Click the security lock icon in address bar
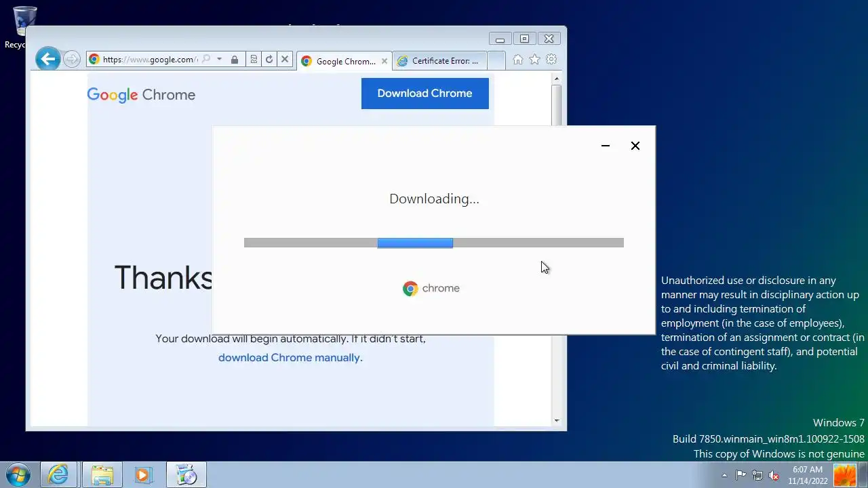868x488 pixels. coord(235,60)
